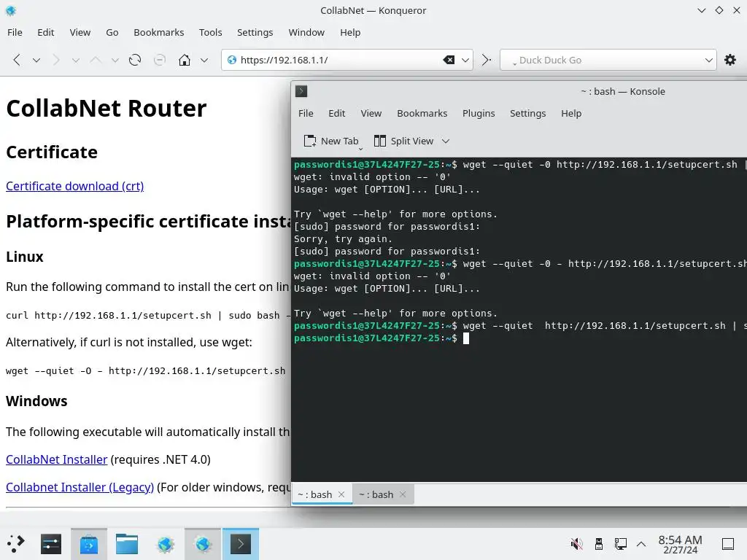Click the Konsole window title icon
Screen dimensions: 747x560
301,91
